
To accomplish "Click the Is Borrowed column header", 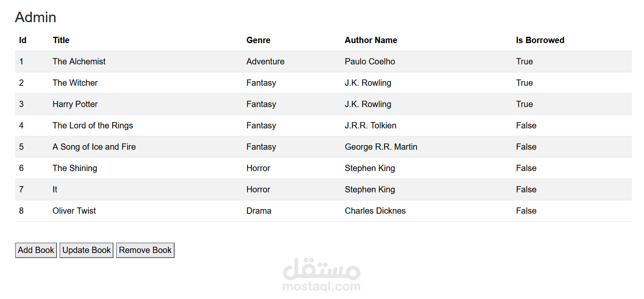I will coord(540,40).
